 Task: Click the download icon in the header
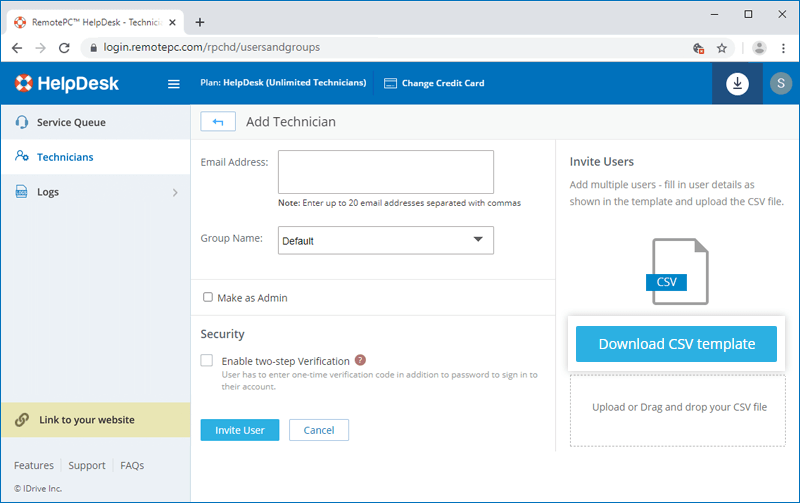click(x=737, y=84)
